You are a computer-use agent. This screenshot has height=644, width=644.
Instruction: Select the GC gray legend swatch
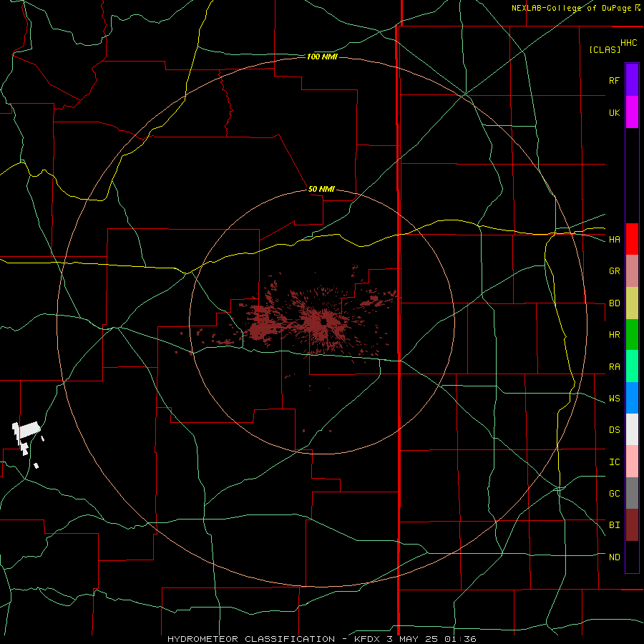tap(632, 493)
